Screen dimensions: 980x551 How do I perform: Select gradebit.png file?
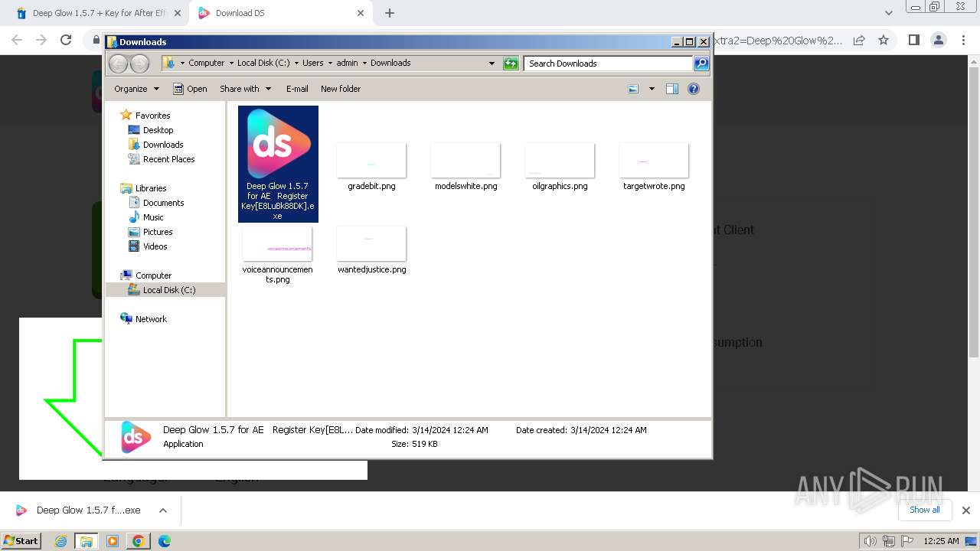[x=371, y=167]
